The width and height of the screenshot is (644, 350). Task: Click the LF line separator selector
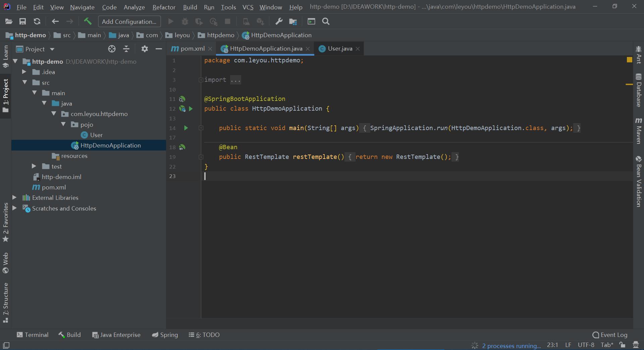point(568,345)
